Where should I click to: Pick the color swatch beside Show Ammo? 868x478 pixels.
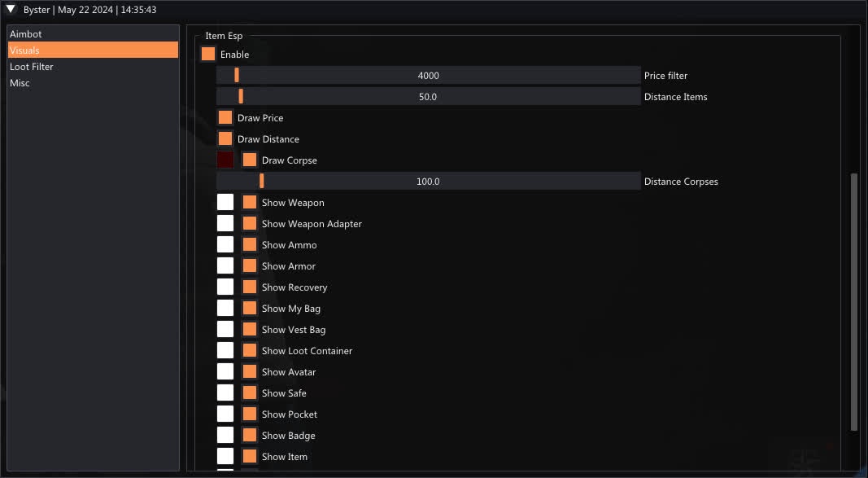225,245
